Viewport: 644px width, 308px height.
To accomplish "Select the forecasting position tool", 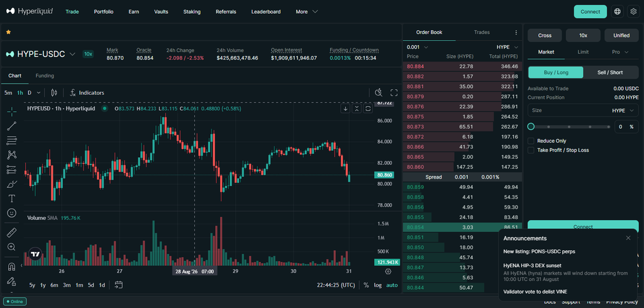I will 12,170.
